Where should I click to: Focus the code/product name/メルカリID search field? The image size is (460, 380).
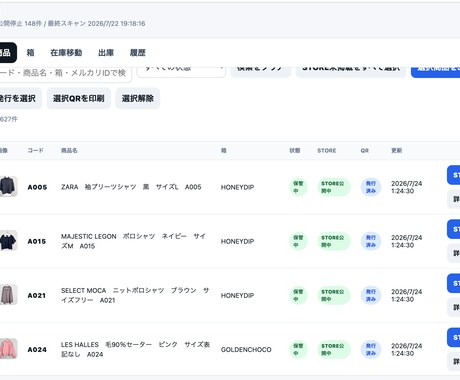tap(65, 73)
